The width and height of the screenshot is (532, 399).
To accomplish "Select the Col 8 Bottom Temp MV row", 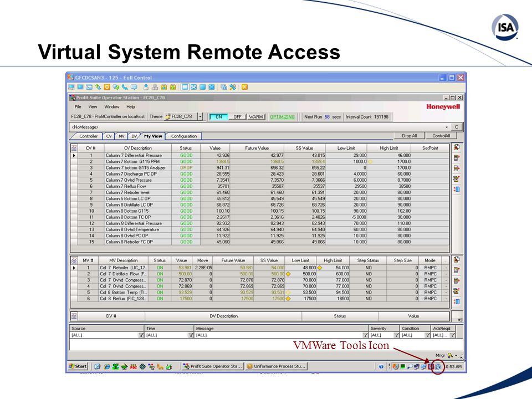I will (259, 293).
